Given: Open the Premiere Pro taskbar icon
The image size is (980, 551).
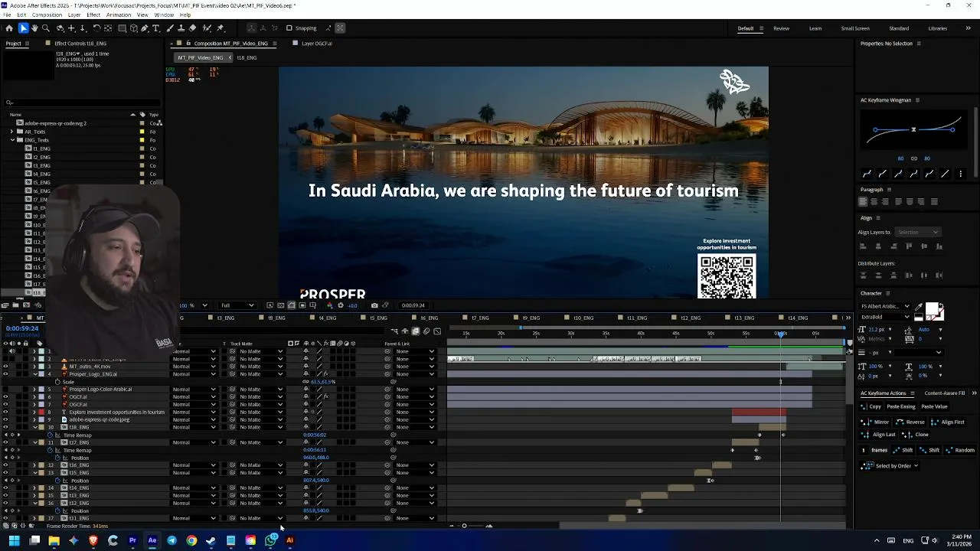Looking at the screenshot, I should coord(132,540).
